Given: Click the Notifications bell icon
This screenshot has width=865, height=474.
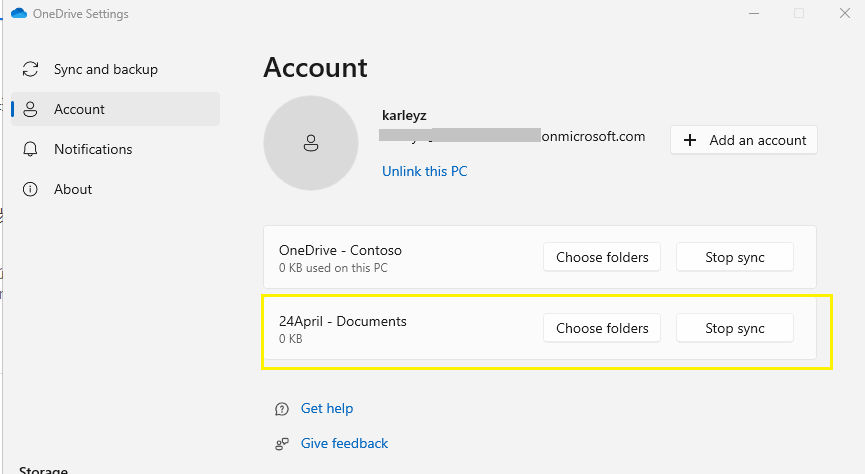Looking at the screenshot, I should [x=31, y=150].
